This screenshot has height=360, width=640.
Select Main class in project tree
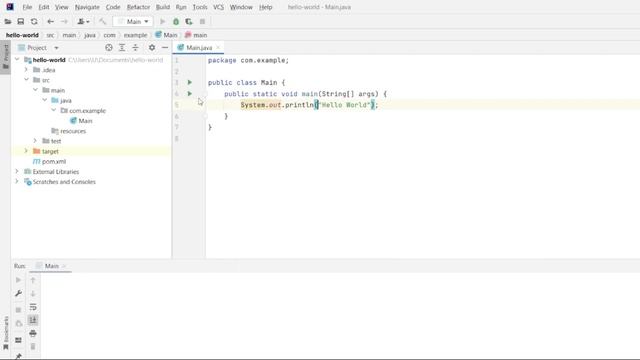(81, 121)
